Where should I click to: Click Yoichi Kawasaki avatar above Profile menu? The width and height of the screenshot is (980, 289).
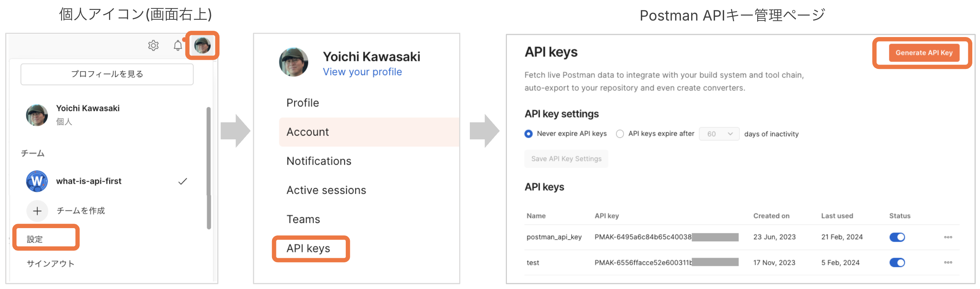coord(294,62)
